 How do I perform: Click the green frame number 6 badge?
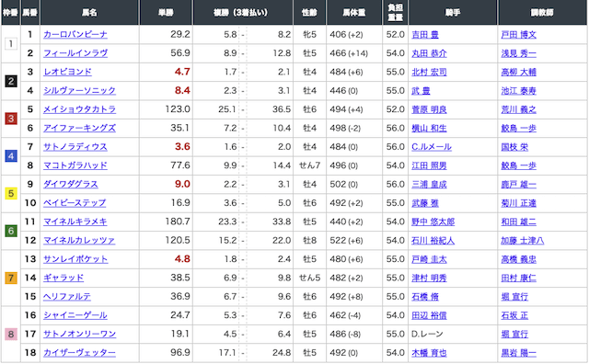pos(11,231)
